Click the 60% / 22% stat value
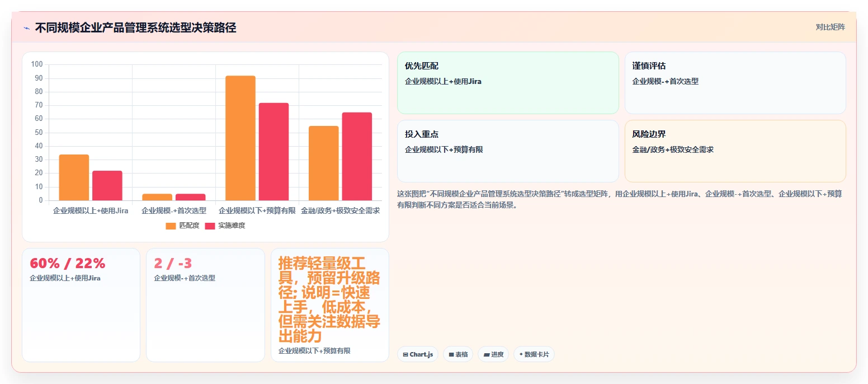Image resolution: width=868 pixels, height=384 pixels. (x=67, y=263)
